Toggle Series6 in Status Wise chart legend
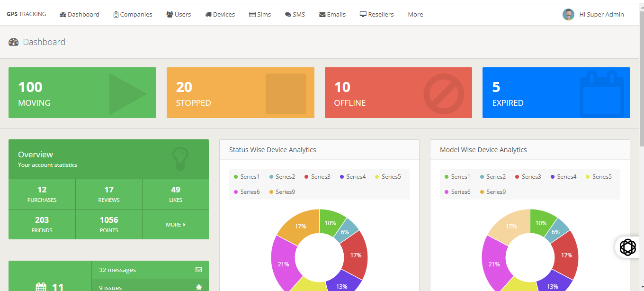 click(247, 192)
